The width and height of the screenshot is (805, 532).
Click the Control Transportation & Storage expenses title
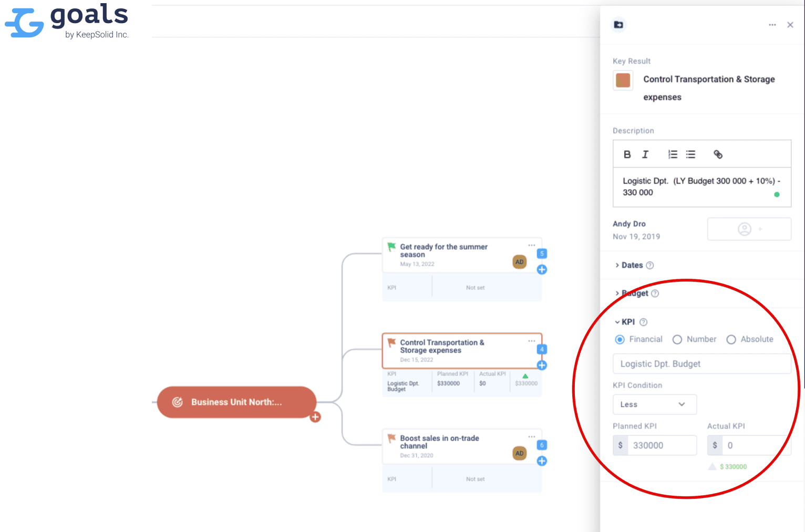click(x=442, y=346)
